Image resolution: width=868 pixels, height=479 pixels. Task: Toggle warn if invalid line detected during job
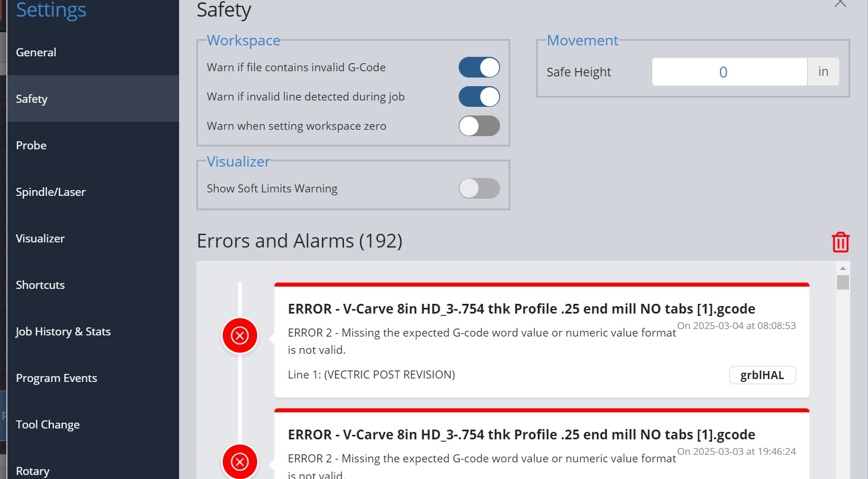pyautogui.click(x=479, y=96)
